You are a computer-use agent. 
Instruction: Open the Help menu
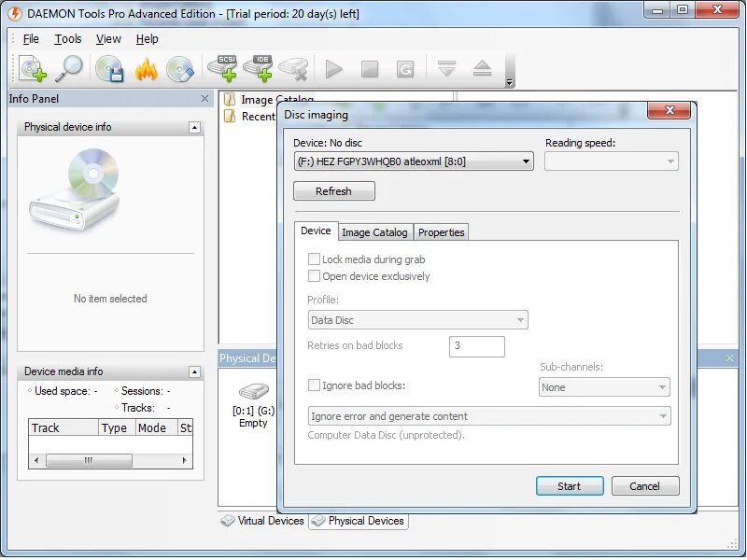pos(147,39)
